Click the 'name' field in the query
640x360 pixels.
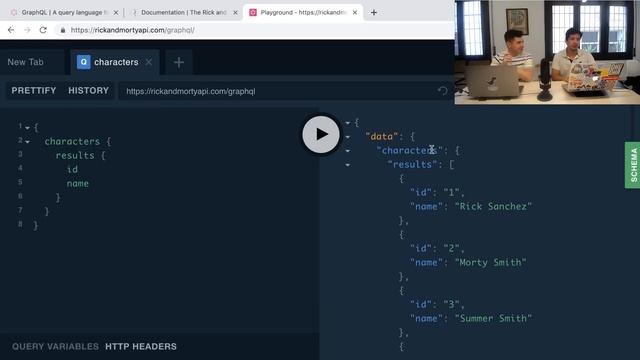[78, 184]
